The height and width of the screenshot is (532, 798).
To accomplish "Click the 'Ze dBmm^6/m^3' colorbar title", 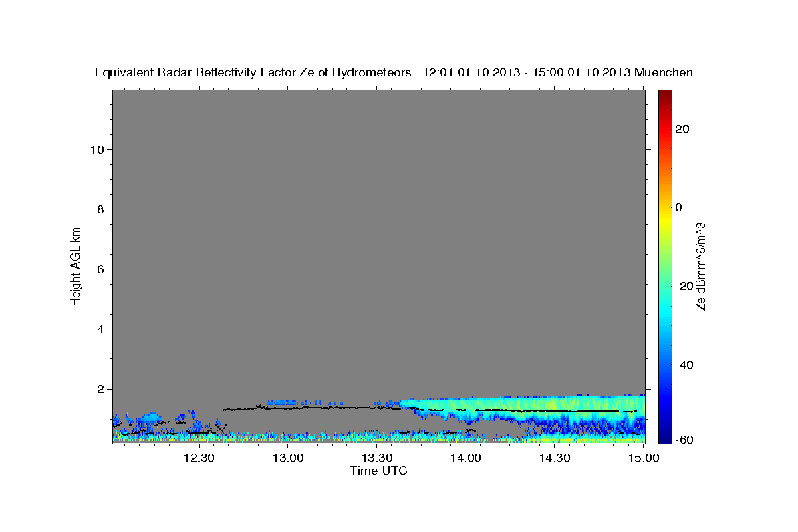I will point(700,266).
